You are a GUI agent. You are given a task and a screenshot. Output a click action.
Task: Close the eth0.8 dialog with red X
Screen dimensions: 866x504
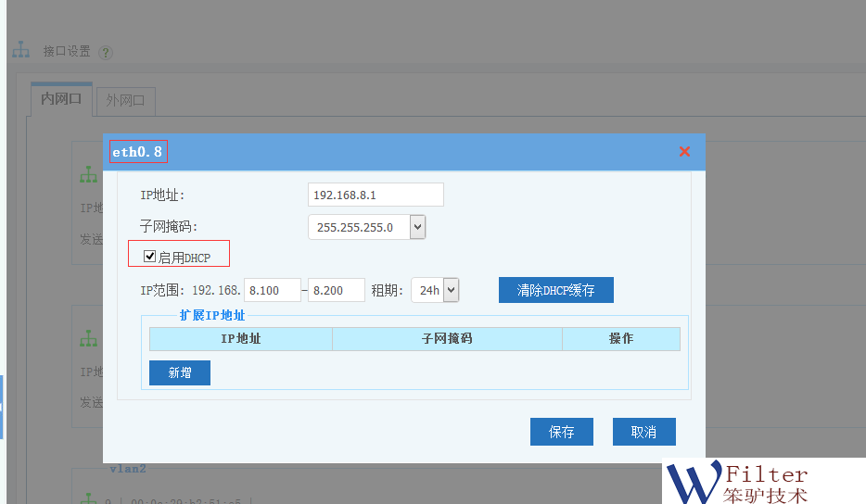click(x=684, y=152)
